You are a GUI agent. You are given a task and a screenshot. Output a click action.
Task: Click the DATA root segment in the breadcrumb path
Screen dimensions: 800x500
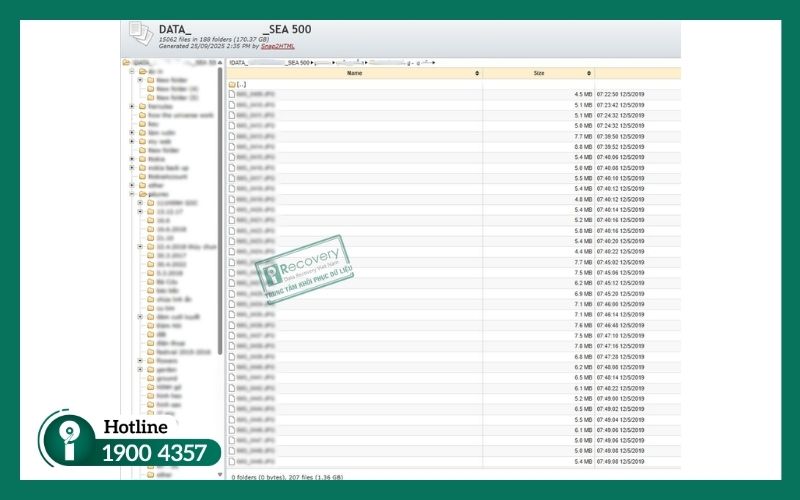pos(240,62)
